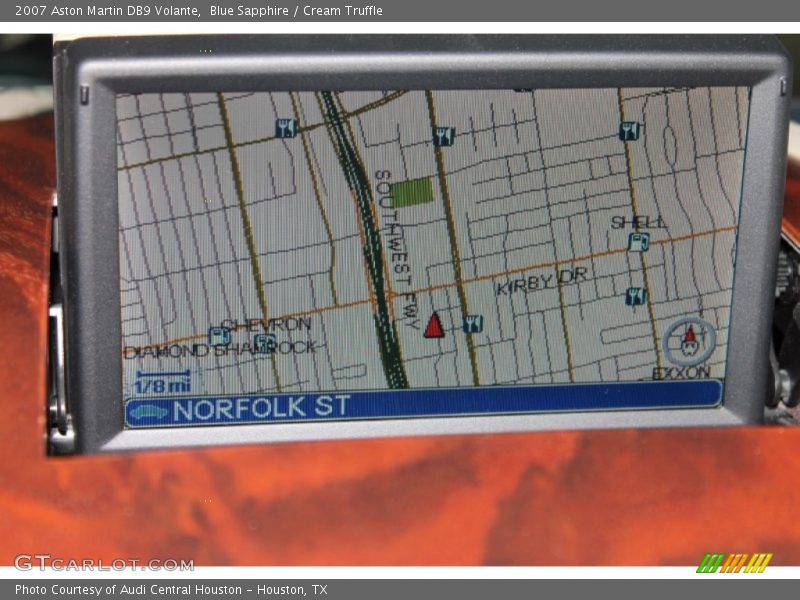Image resolution: width=800 pixels, height=600 pixels.
Task: Tap the red vehicle position triangle
Action: pyautogui.click(x=433, y=326)
